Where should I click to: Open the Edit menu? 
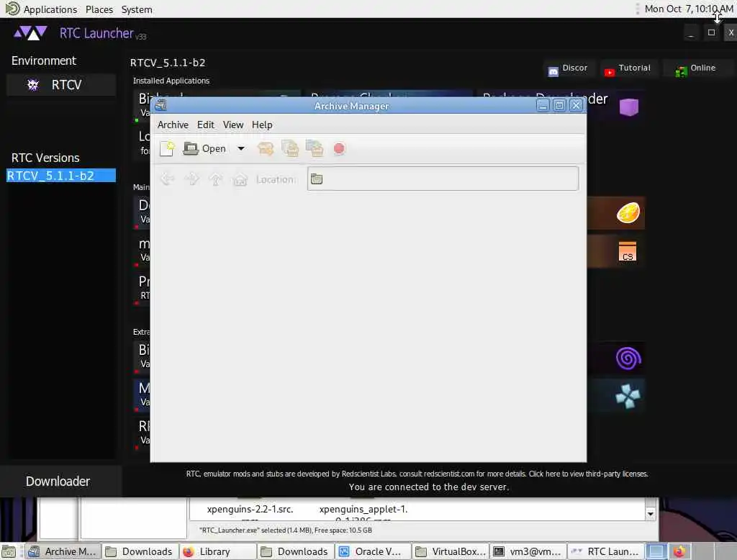205,125
